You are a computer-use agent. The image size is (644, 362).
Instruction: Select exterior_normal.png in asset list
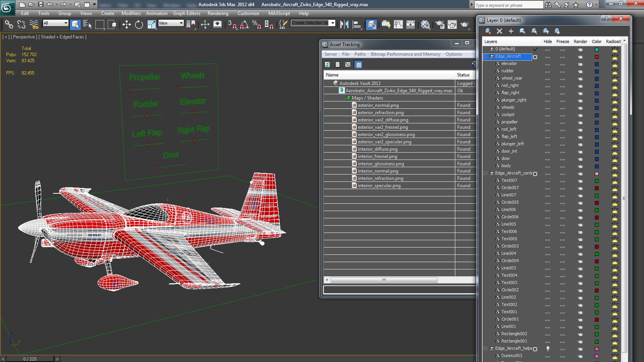pyautogui.click(x=378, y=105)
